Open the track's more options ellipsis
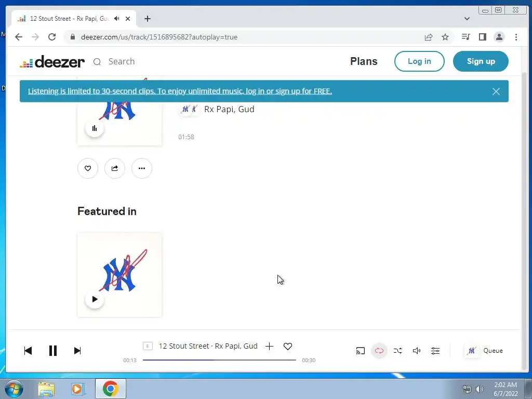The image size is (532, 399). (142, 168)
